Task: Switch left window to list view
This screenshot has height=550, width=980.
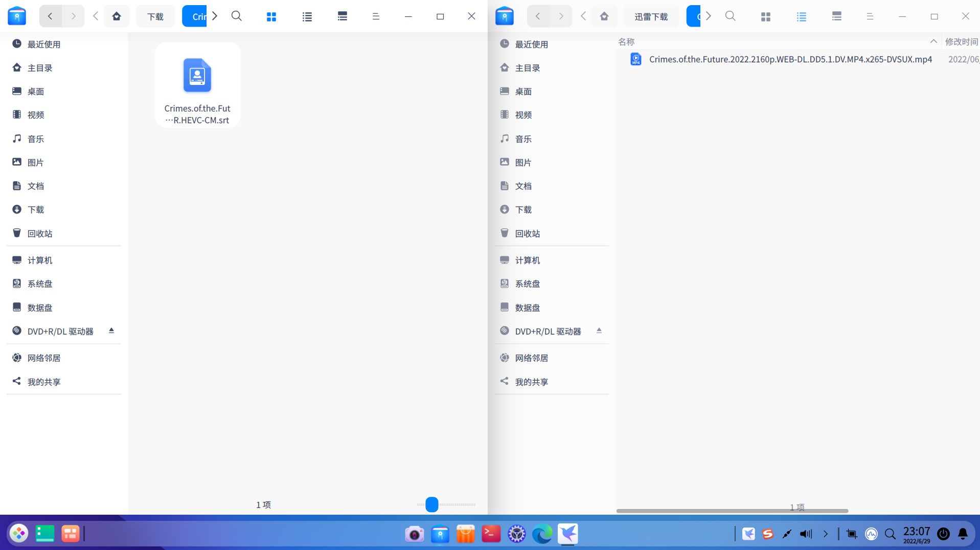Action: 307,17
